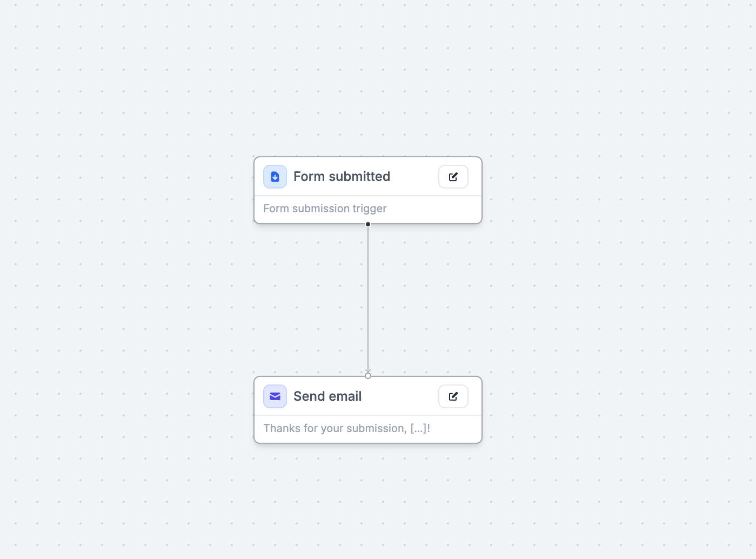Screen dimensions: 756x559
Task: Click the input circle atop Send email
Action: [368, 376]
